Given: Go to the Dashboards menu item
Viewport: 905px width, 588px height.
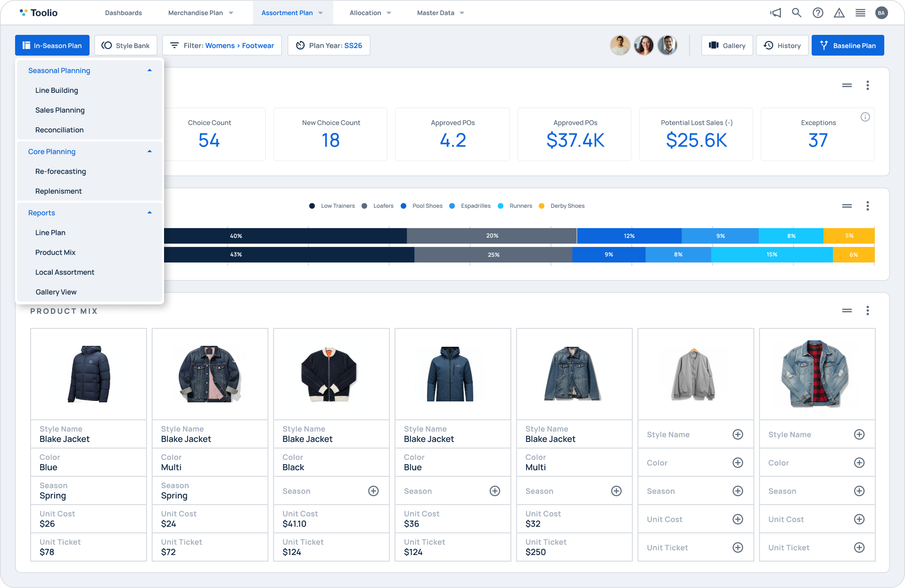Looking at the screenshot, I should point(123,13).
